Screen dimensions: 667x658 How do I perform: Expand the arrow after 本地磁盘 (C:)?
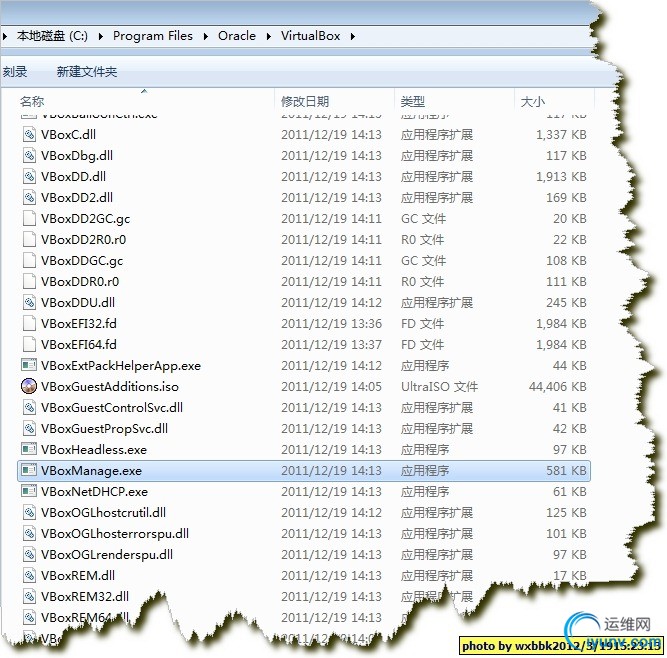coord(101,37)
